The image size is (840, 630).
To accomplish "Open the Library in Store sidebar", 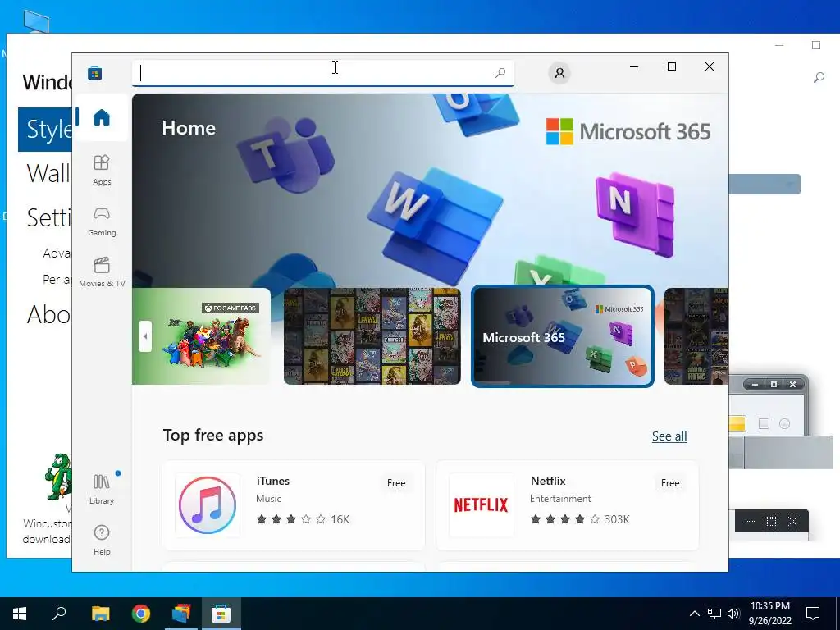I will [x=101, y=489].
